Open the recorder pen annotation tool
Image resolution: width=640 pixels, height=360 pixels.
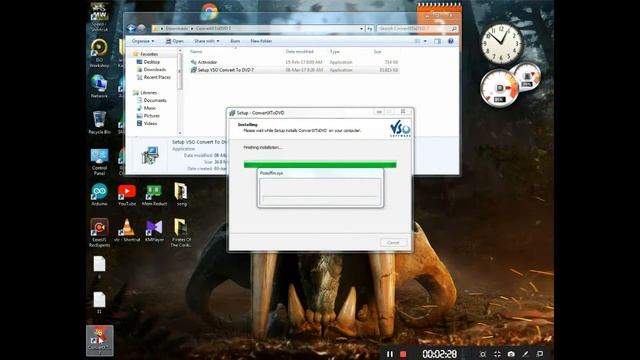pyautogui.click(x=525, y=354)
